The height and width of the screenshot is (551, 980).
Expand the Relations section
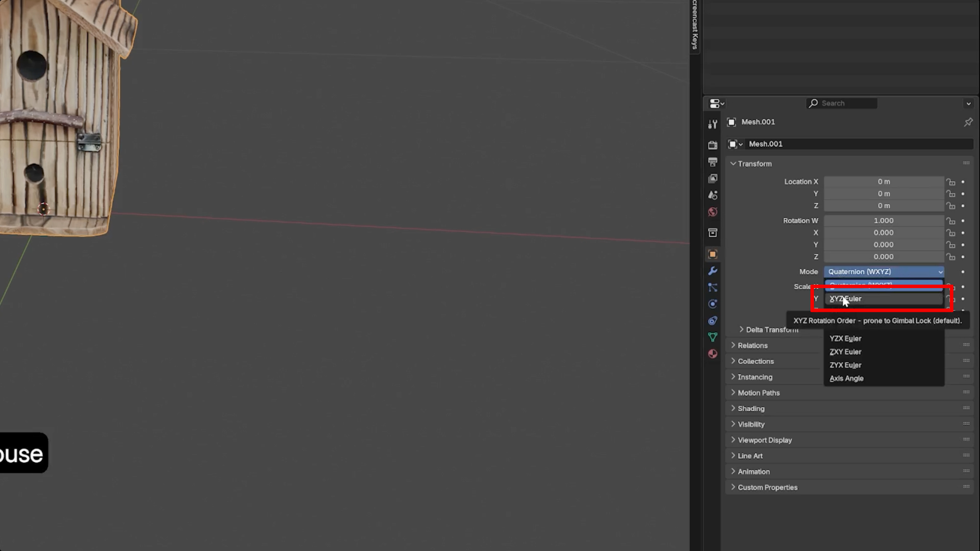pyautogui.click(x=752, y=345)
